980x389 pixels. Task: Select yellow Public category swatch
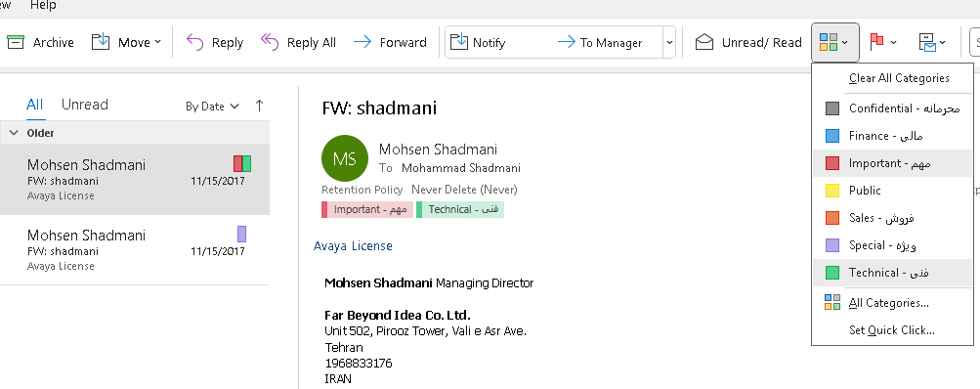click(832, 191)
